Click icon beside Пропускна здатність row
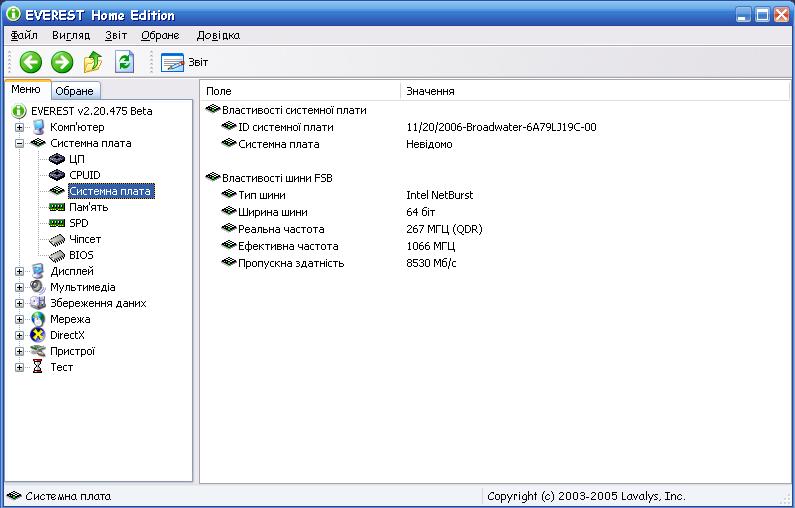This screenshot has height=508, width=795. (x=229, y=262)
